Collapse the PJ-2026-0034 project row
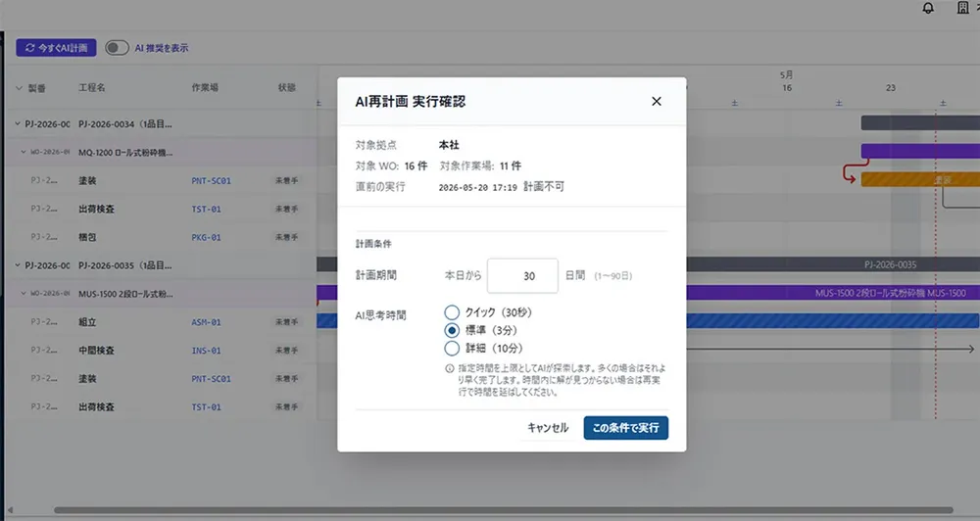The image size is (980, 521). point(18,123)
